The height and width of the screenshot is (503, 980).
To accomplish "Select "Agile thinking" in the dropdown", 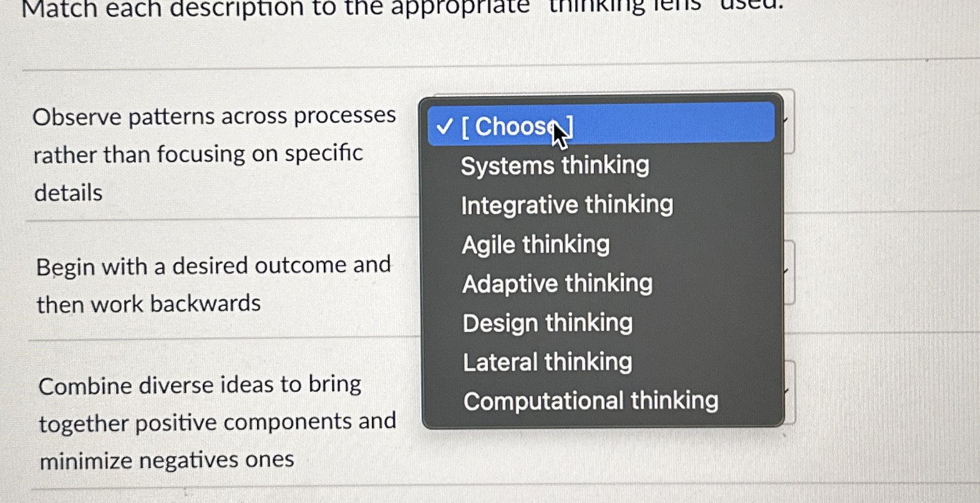I will point(535,244).
